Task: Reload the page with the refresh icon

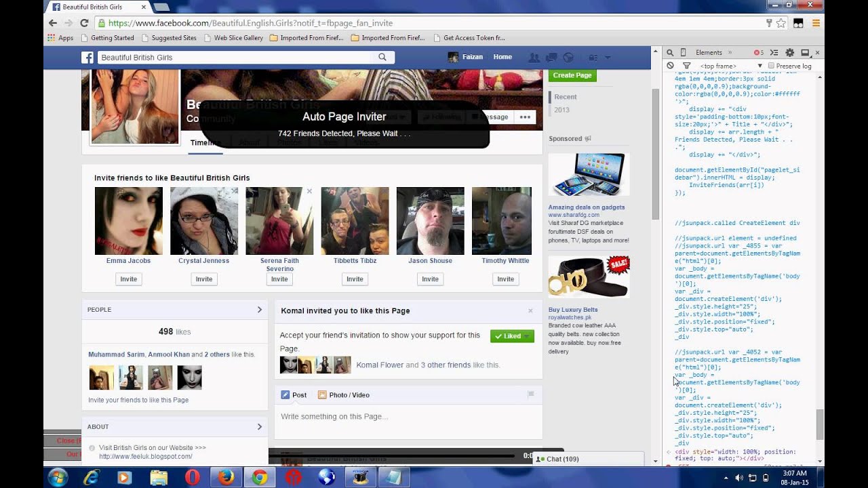Action: tap(84, 23)
